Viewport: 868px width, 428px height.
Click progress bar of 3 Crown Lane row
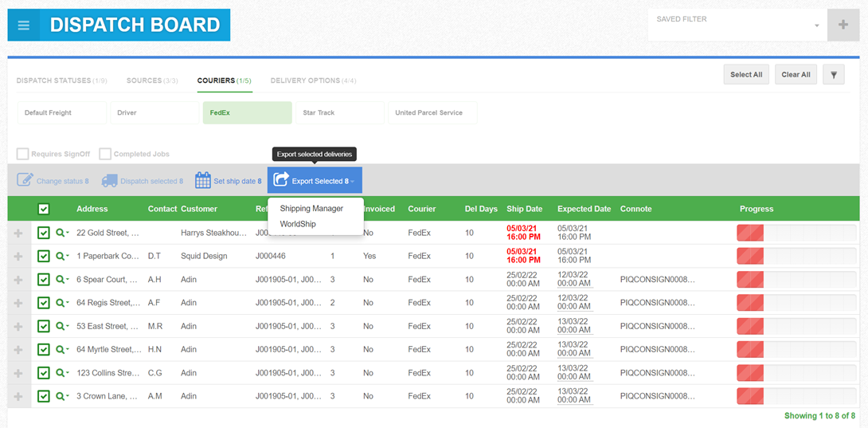[x=796, y=396]
